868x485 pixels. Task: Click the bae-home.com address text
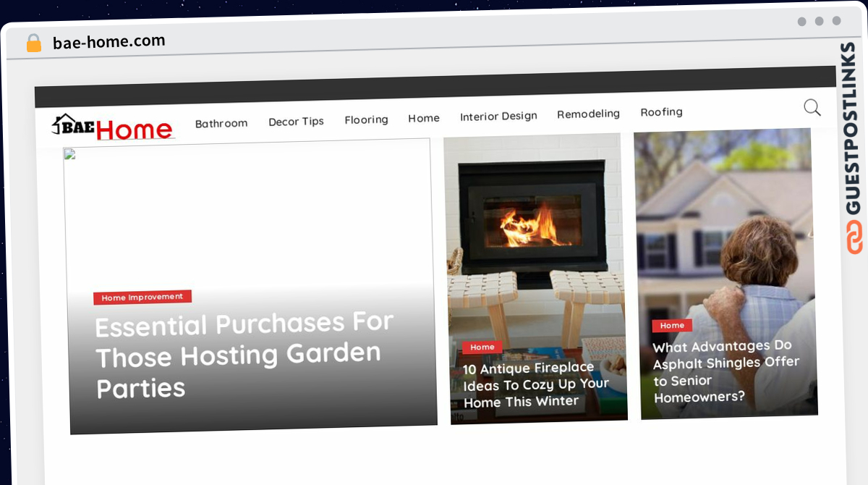click(x=109, y=41)
